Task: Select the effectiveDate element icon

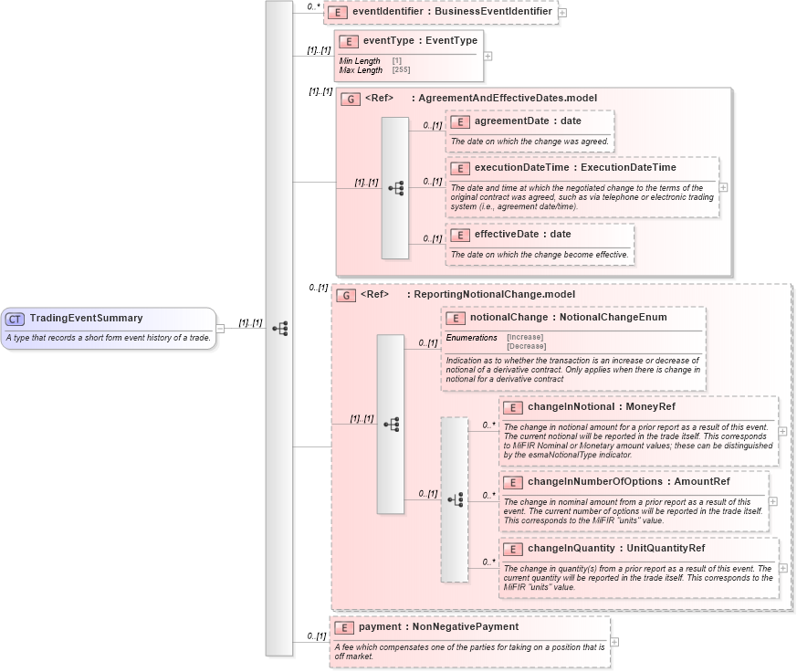Action: coord(460,234)
